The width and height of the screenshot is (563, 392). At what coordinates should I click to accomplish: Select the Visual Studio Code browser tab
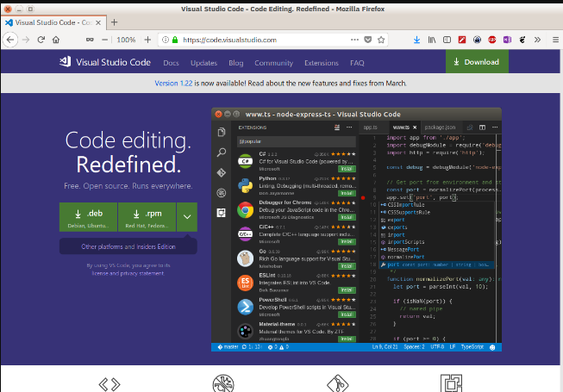(x=53, y=22)
